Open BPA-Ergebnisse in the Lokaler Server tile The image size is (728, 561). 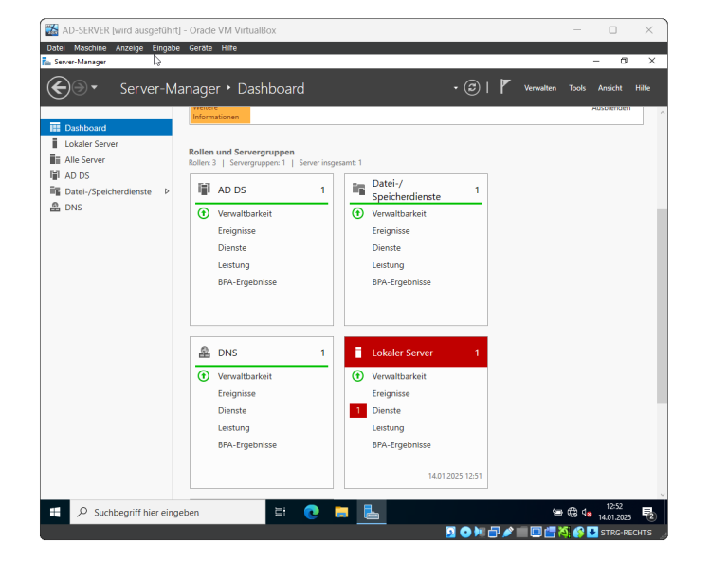coord(401,445)
